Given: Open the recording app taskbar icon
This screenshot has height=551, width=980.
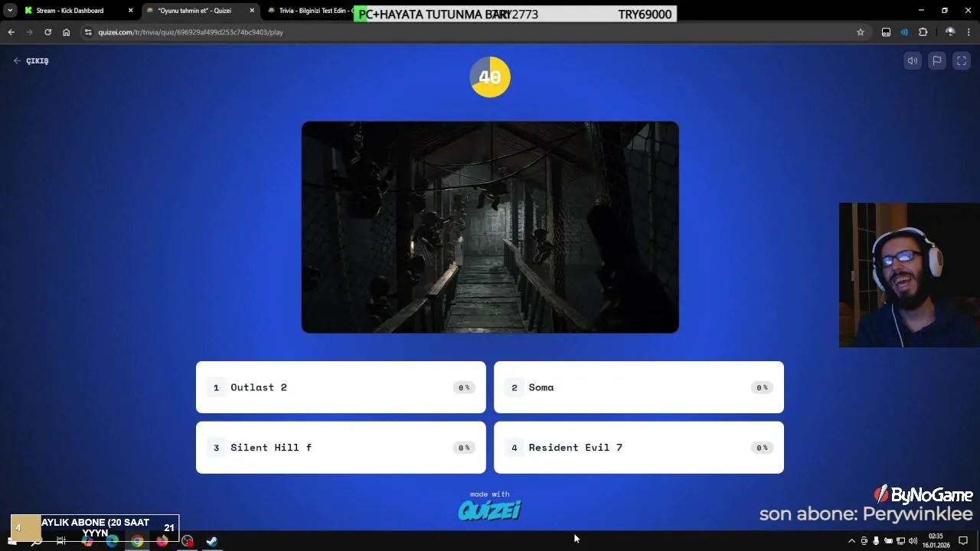Looking at the screenshot, I should (x=188, y=541).
